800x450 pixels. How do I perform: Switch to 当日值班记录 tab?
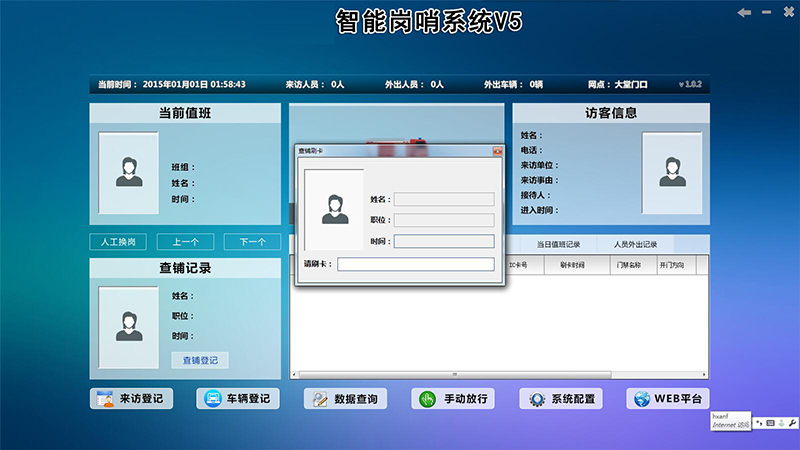pos(558,244)
